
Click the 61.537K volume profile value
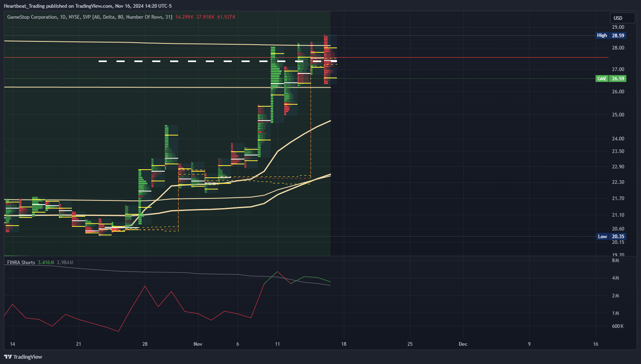click(226, 17)
